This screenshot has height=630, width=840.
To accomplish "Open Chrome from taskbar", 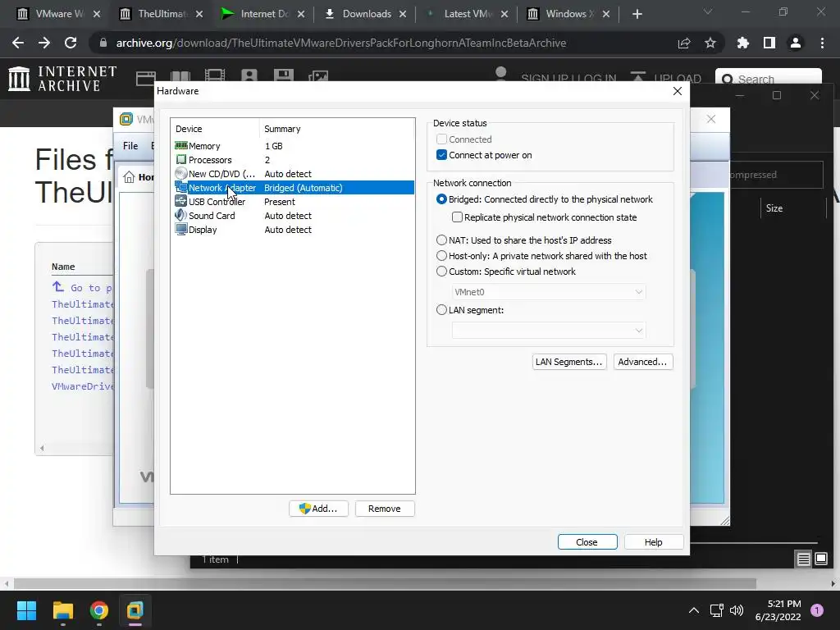I will (99, 610).
